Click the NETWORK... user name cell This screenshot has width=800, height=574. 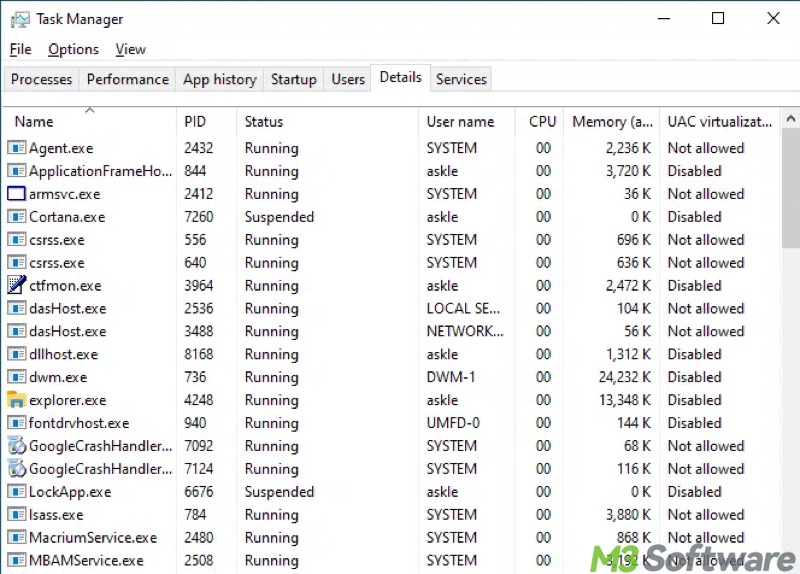(x=465, y=331)
